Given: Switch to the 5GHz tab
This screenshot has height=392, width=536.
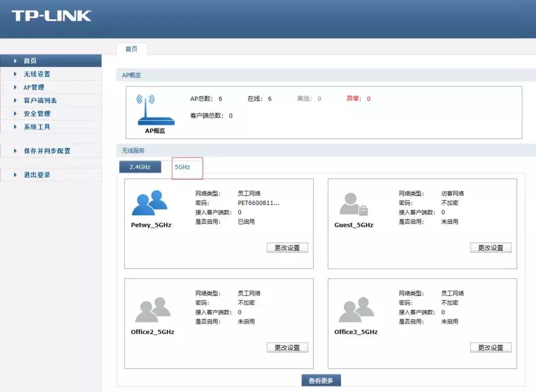Looking at the screenshot, I should [182, 167].
